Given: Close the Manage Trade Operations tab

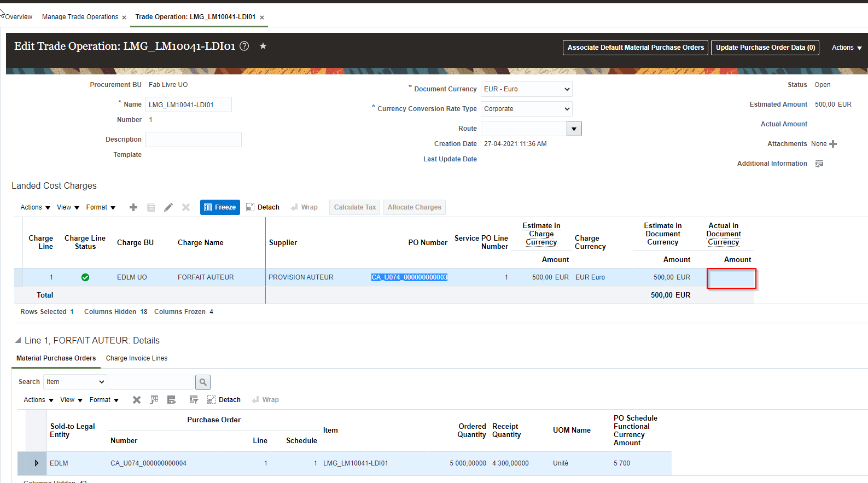Looking at the screenshot, I should coord(124,18).
